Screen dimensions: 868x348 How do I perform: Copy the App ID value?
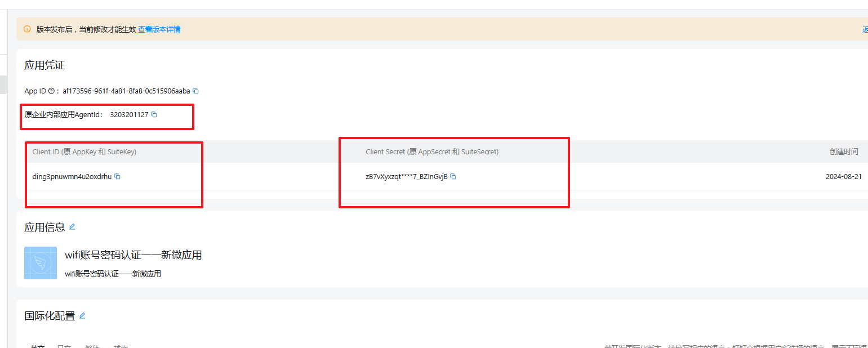pyautogui.click(x=196, y=91)
